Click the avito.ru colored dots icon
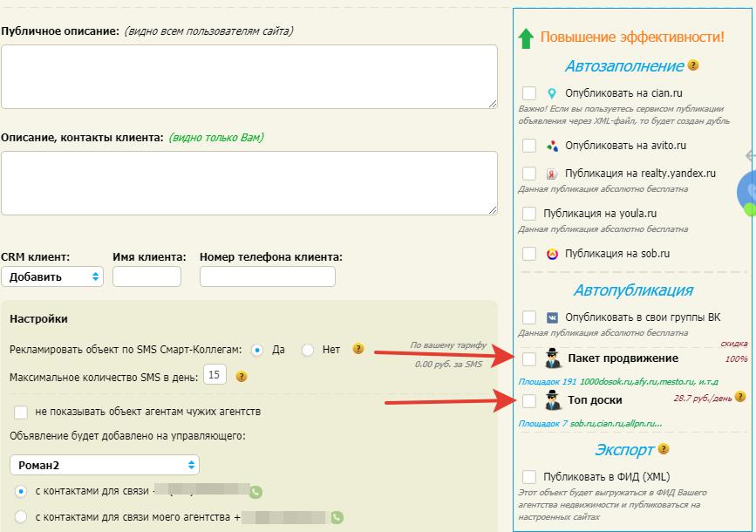 click(551, 146)
